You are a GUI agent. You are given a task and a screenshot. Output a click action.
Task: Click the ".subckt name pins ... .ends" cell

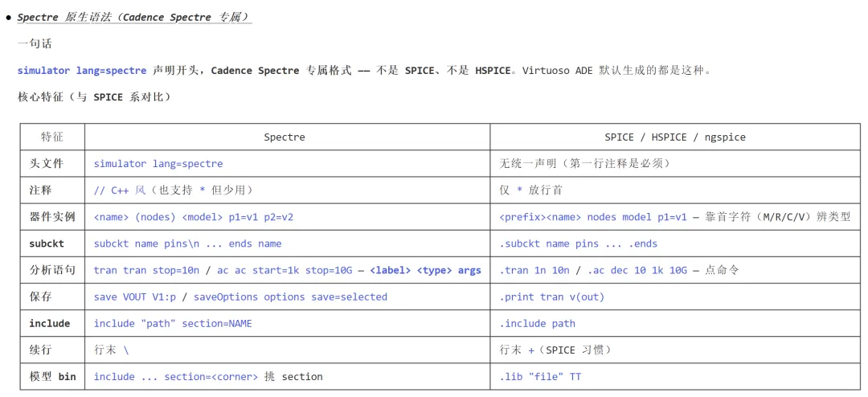tap(579, 244)
